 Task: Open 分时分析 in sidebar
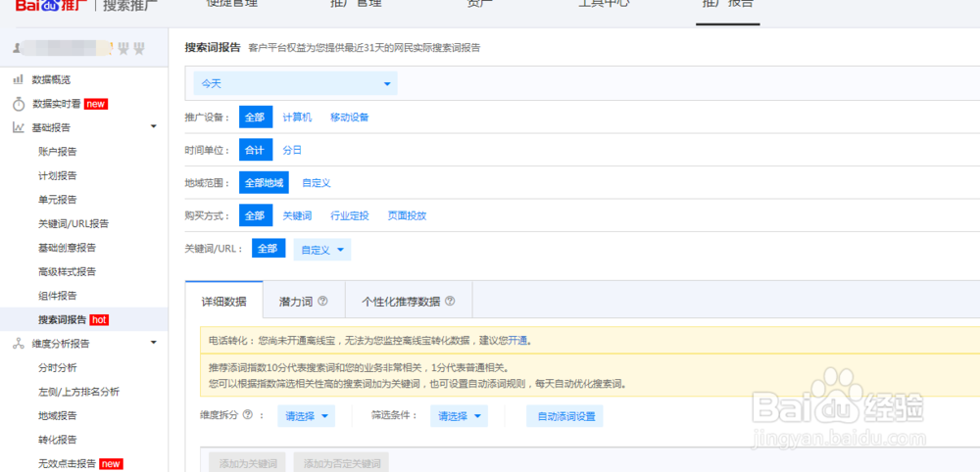[58, 368]
